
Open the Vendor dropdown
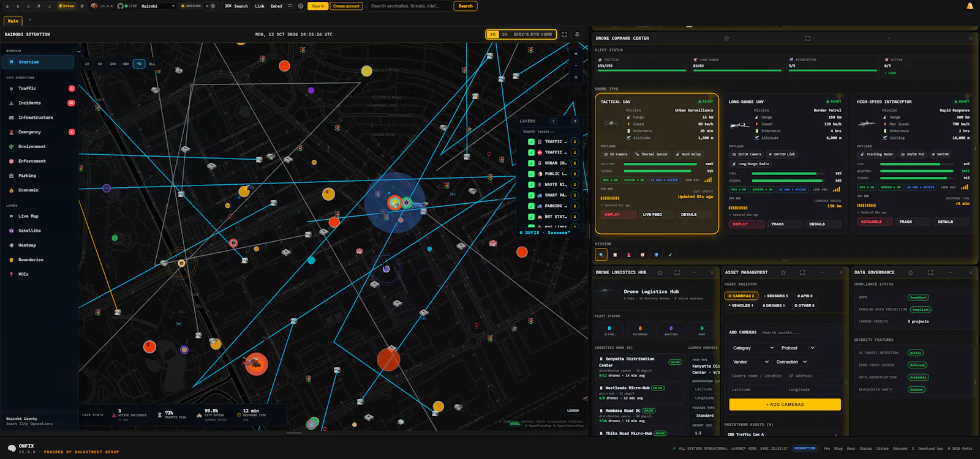click(x=750, y=362)
